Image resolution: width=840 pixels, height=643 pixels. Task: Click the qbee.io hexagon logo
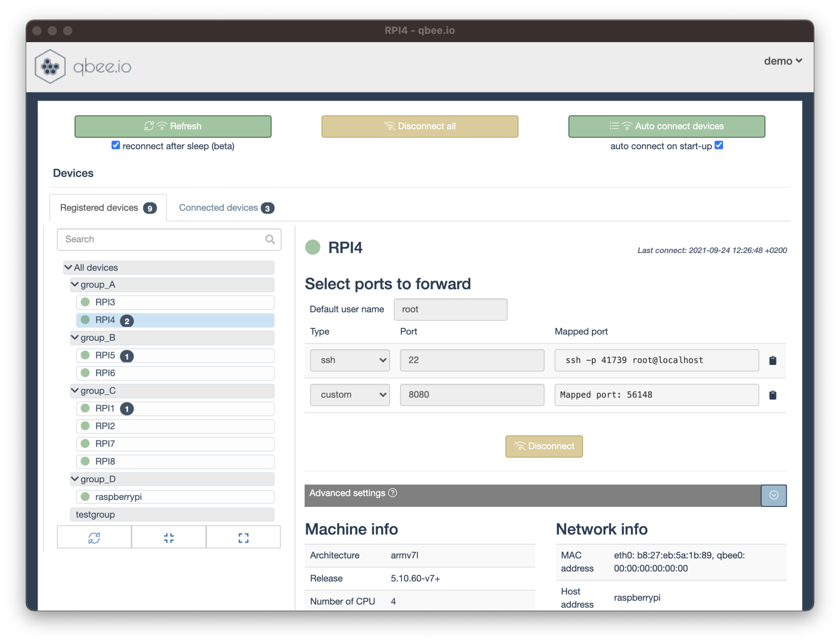click(x=50, y=66)
